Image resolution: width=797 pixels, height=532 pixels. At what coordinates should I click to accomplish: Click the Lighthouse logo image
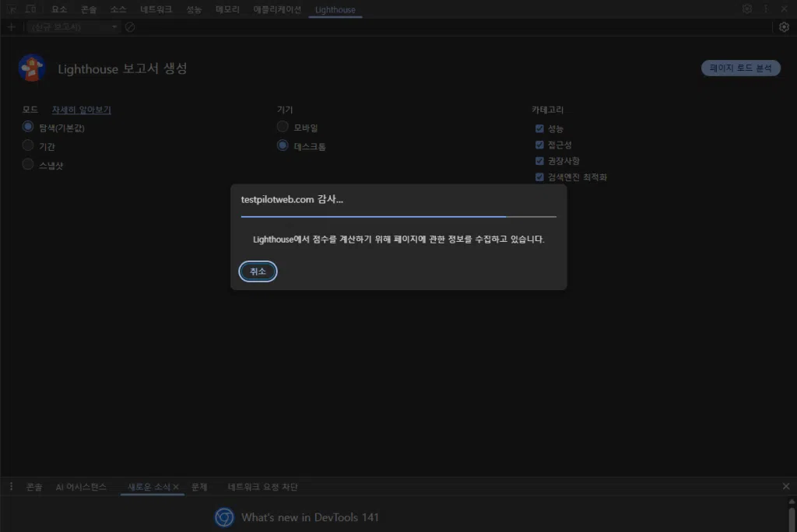(x=31, y=68)
